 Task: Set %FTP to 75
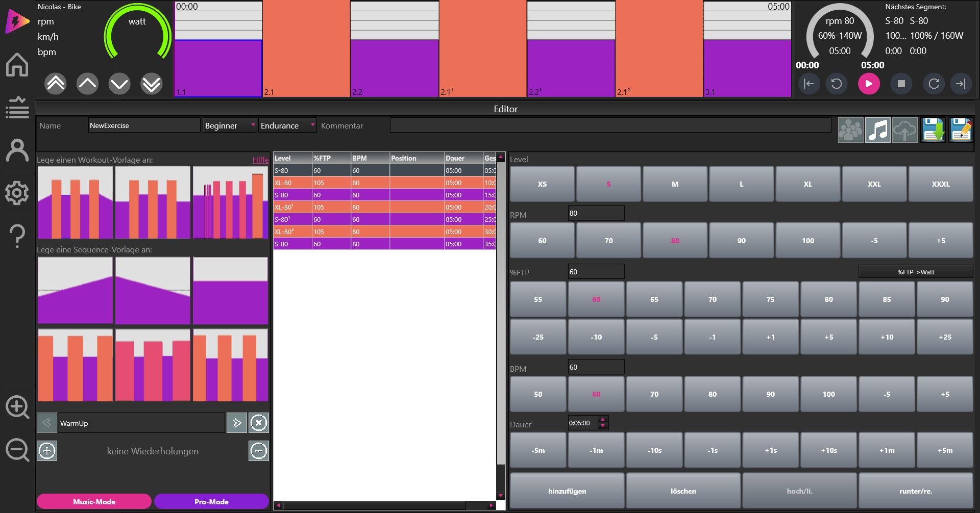click(x=771, y=299)
